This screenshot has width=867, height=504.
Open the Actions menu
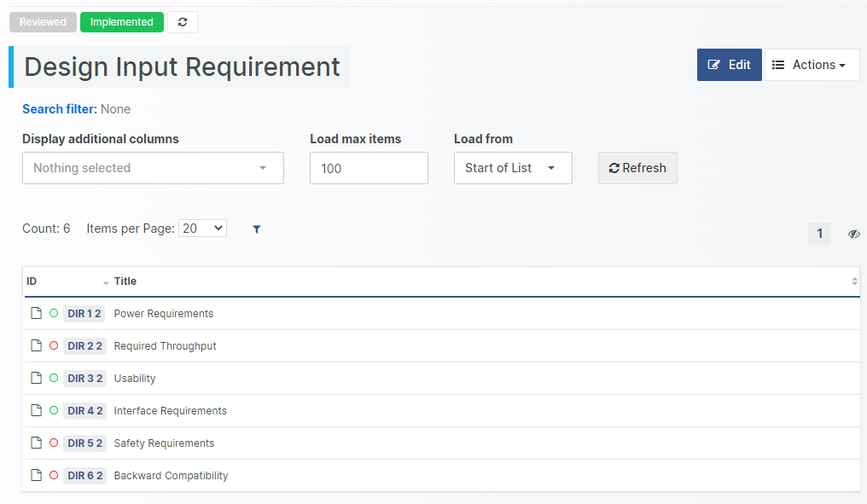pos(812,65)
